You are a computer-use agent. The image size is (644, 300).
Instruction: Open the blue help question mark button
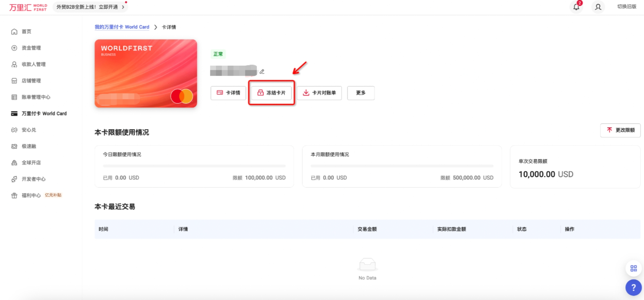tap(633, 288)
